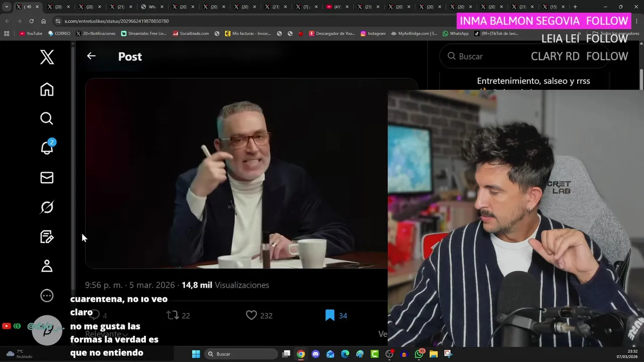Open the TikTok de Javi... bookmark
Image resolution: width=644 pixels, height=362 pixels.
click(496, 33)
